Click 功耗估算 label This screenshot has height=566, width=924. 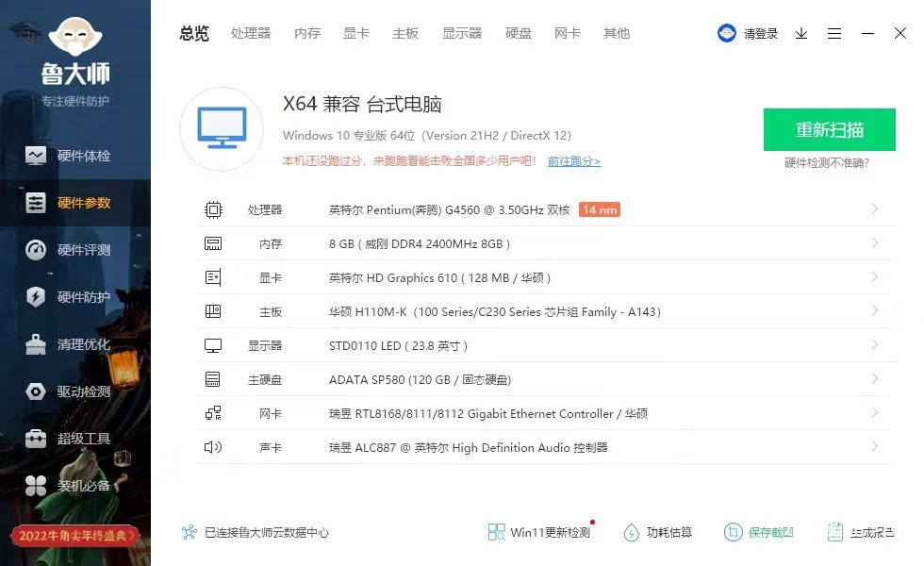[669, 532]
